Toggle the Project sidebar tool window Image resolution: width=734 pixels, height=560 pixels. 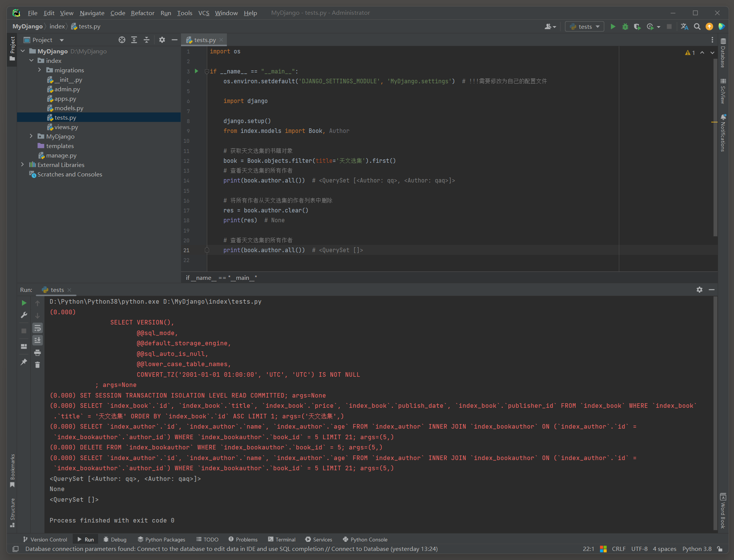click(12, 48)
